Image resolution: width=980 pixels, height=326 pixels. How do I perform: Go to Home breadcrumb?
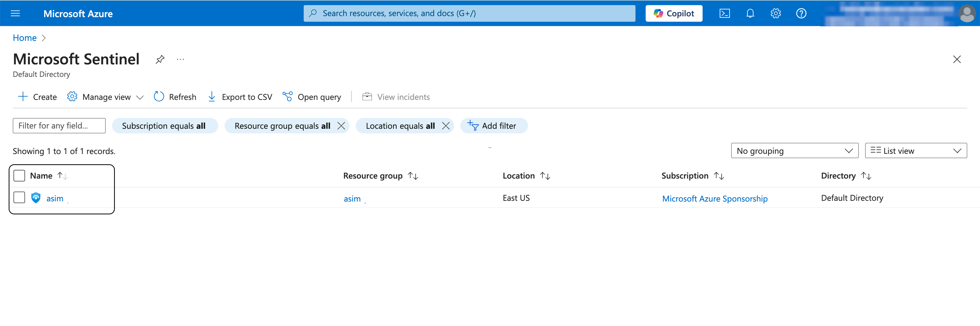click(x=24, y=38)
